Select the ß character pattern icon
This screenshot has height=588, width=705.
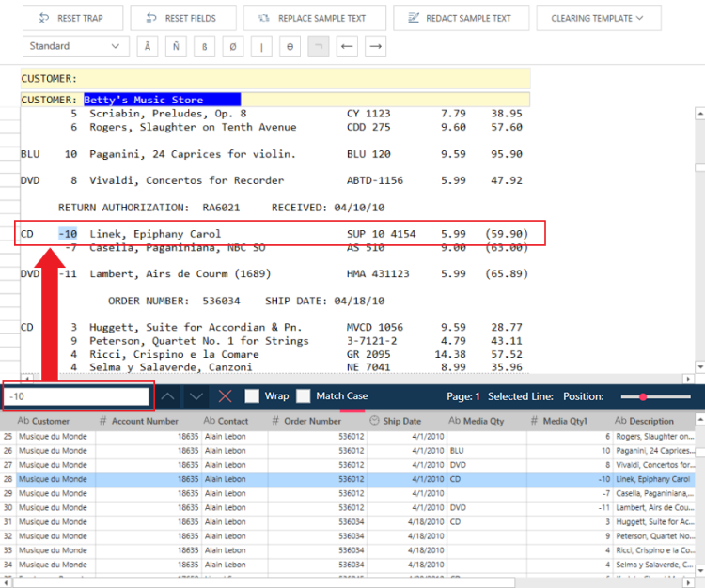point(205,46)
